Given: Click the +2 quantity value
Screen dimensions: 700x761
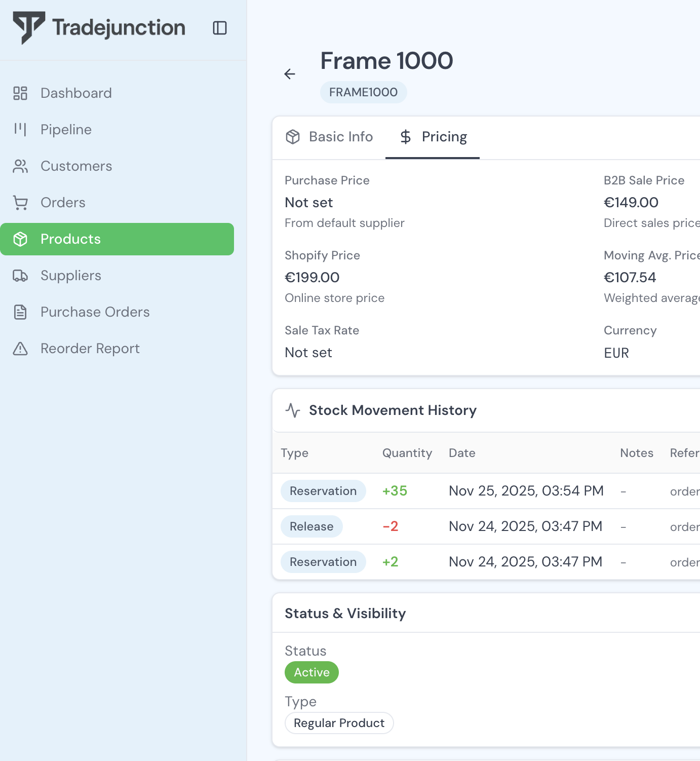Looking at the screenshot, I should 391,562.
